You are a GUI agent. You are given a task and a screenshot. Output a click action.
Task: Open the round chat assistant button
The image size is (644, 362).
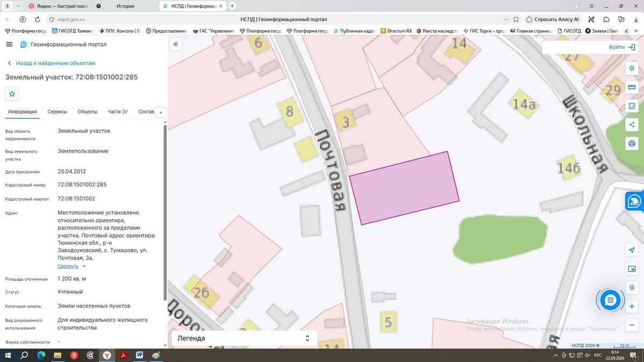pyautogui.click(x=610, y=300)
